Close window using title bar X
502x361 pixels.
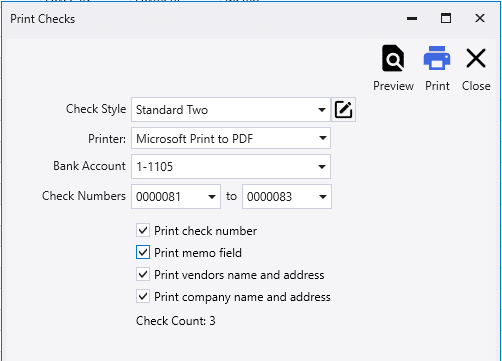click(x=480, y=18)
